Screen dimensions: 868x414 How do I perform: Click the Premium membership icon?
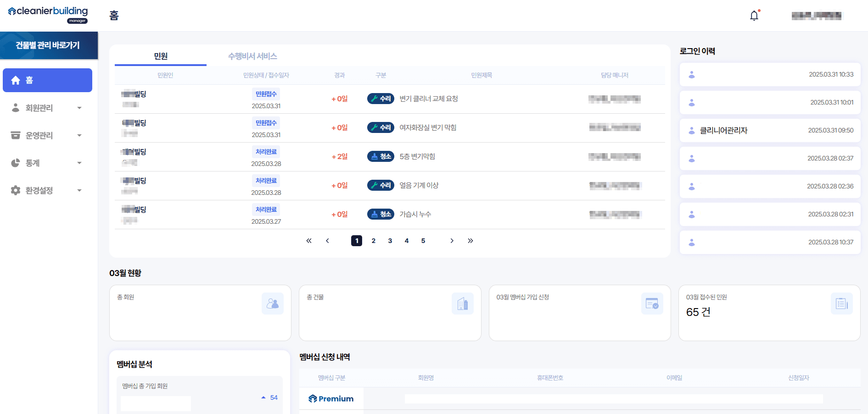[x=314, y=398]
